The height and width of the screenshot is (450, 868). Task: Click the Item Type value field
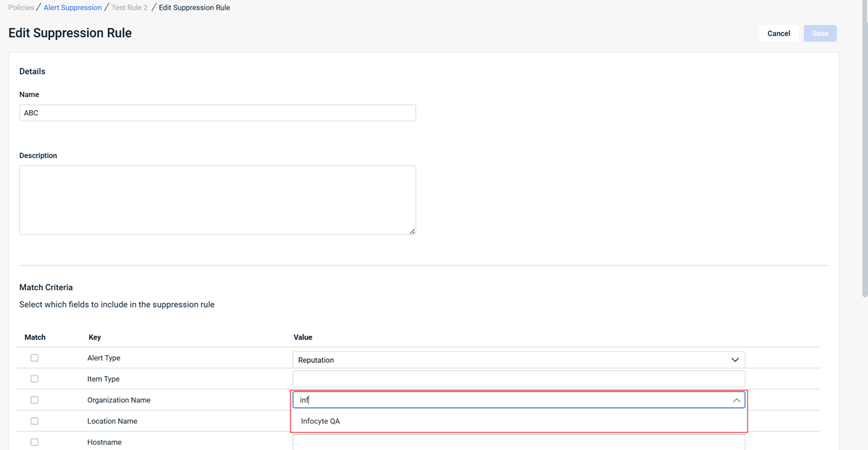(x=518, y=379)
